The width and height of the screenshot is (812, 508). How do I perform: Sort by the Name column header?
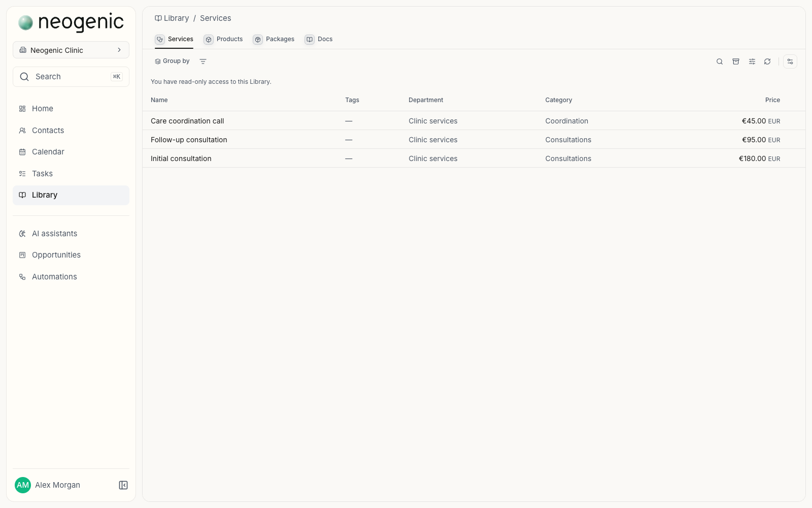[x=159, y=100]
